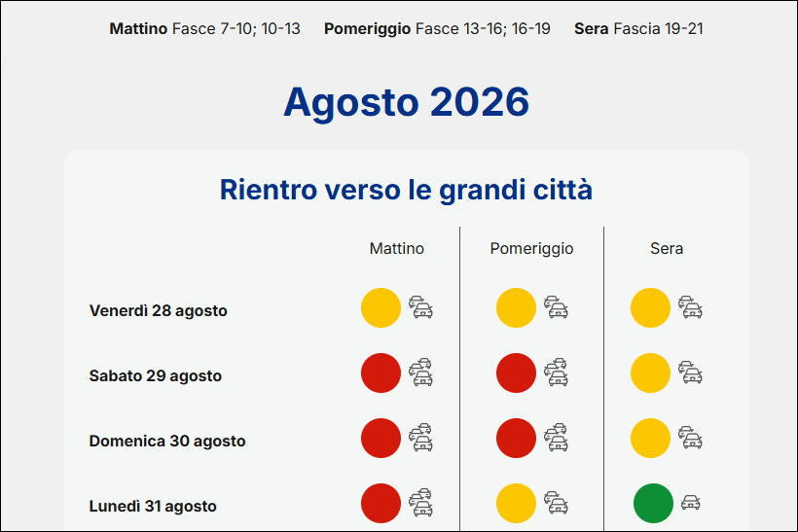Screen dimensions: 798x532
Task: Click the cars icon for Venerdì 28 agosto Sera
Action: click(x=690, y=307)
